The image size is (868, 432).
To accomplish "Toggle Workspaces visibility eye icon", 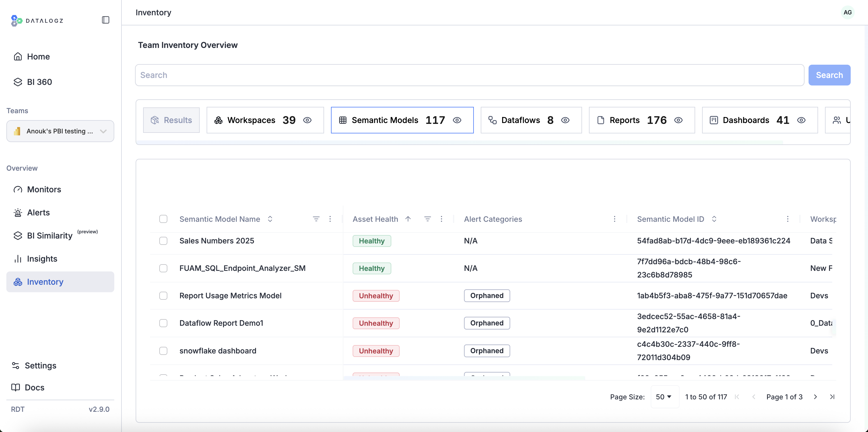I will click(x=307, y=120).
